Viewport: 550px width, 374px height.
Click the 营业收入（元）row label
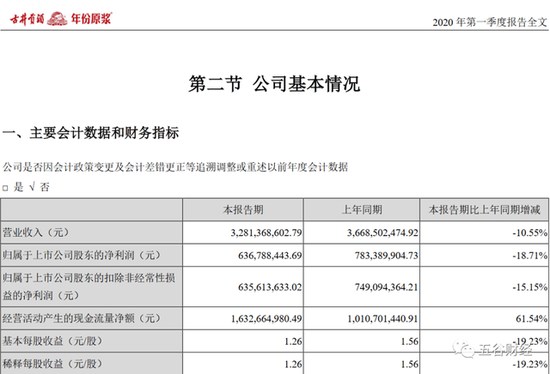point(36,232)
